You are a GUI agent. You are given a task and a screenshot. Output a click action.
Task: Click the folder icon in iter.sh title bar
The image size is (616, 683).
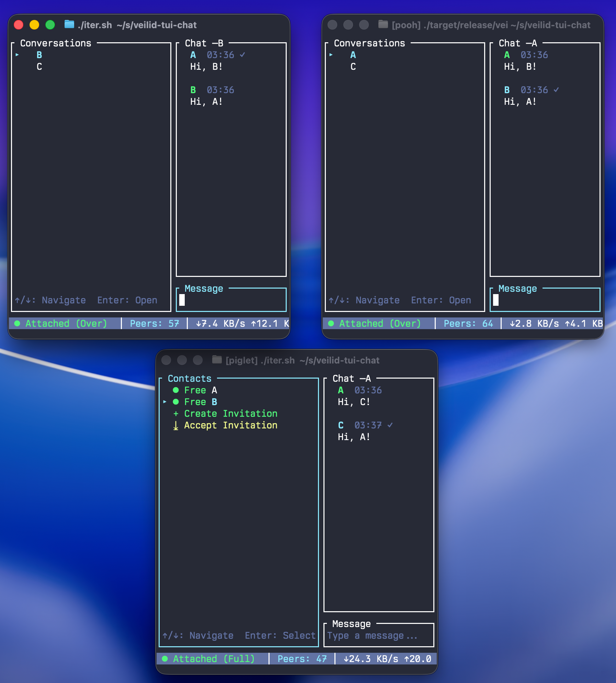click(x=69, y=24)
